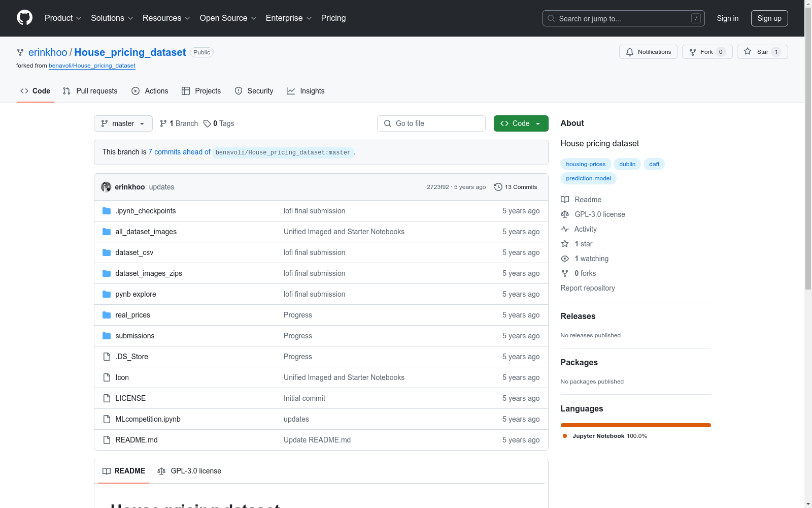
Task: Open the erinkhoo owner link
Action: point(48,52)
